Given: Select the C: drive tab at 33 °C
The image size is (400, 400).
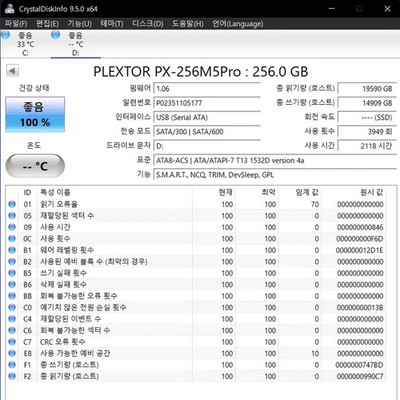Looking at the screenshot, I should [25, 44].
